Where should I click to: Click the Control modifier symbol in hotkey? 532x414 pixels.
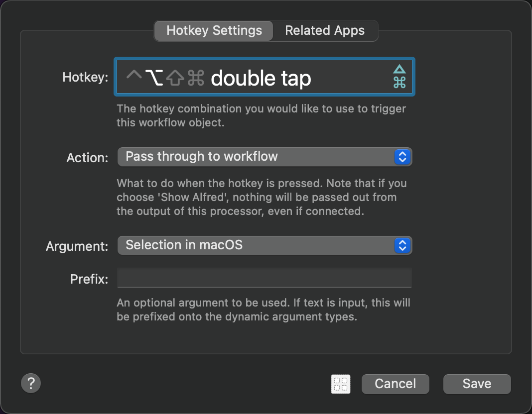pos(134,76)
